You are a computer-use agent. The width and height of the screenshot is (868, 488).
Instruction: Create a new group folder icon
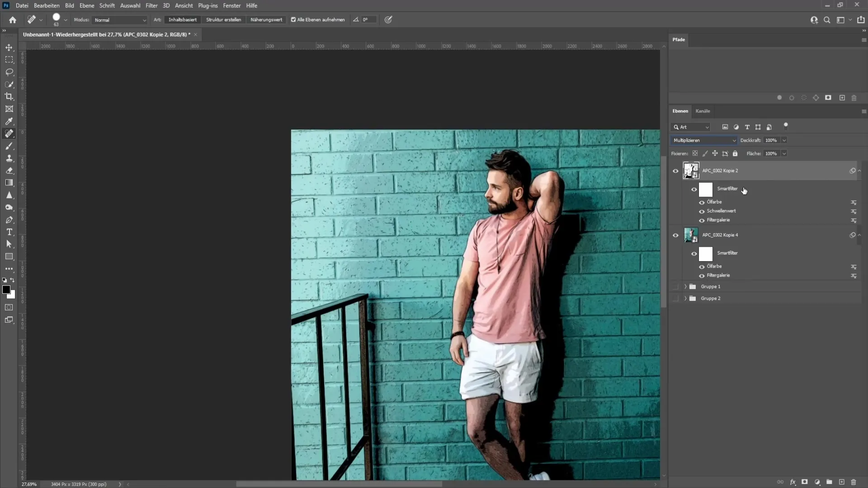pos(829,482)
